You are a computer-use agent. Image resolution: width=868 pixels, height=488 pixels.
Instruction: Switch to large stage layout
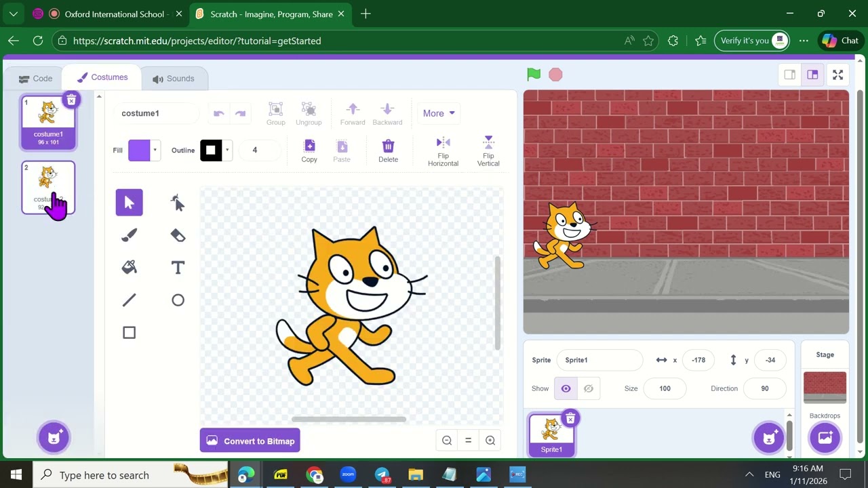click(812, 75)
